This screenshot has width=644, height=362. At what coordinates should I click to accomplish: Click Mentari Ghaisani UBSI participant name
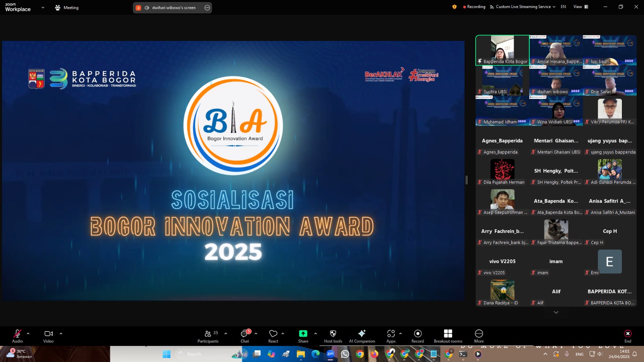tap(556, 141)
